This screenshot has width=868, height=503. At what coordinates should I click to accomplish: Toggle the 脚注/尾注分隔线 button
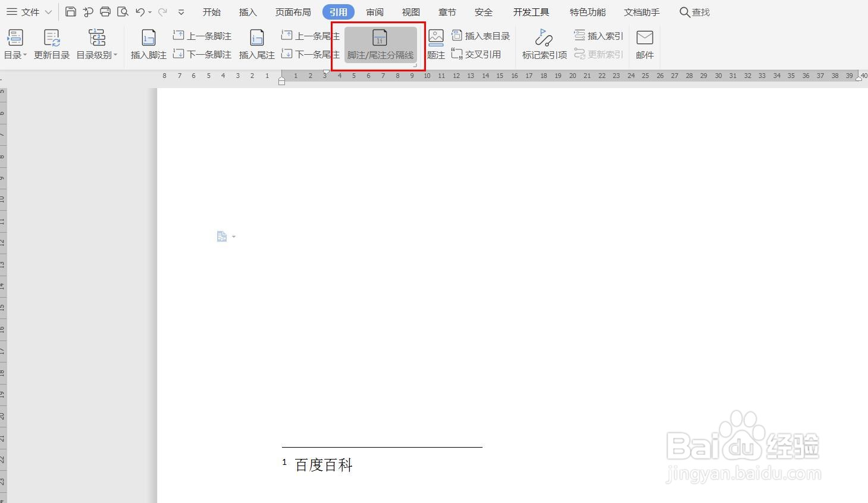[x=380, y=45]
